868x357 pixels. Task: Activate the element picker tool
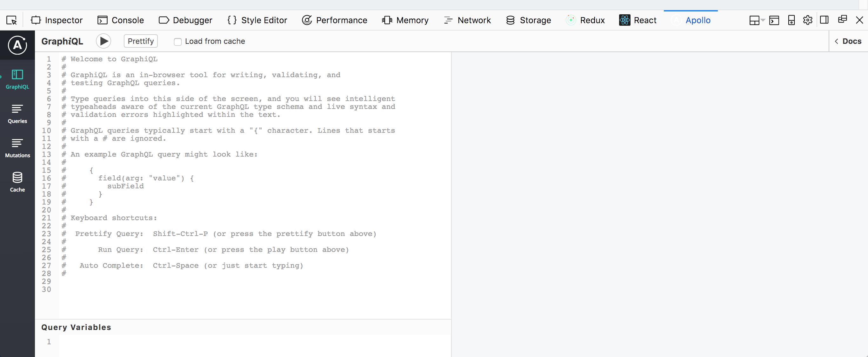(x=11, y=20)
